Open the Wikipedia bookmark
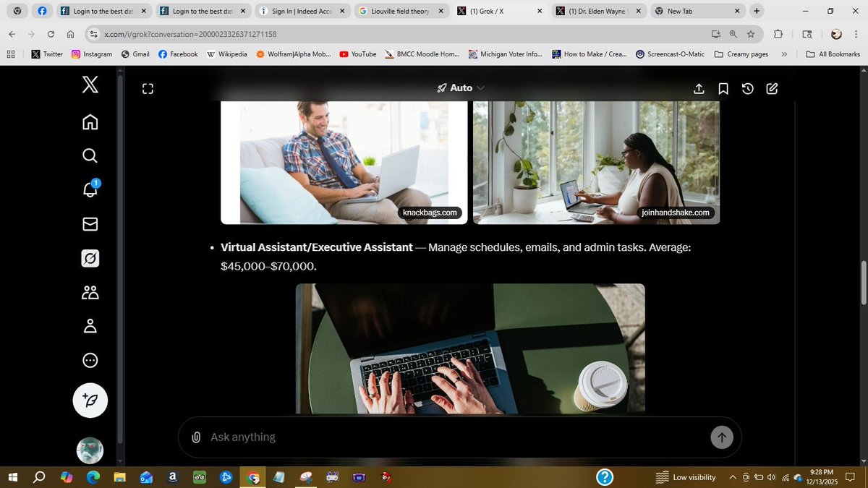868x488 pixels. (x=227, y=54)
